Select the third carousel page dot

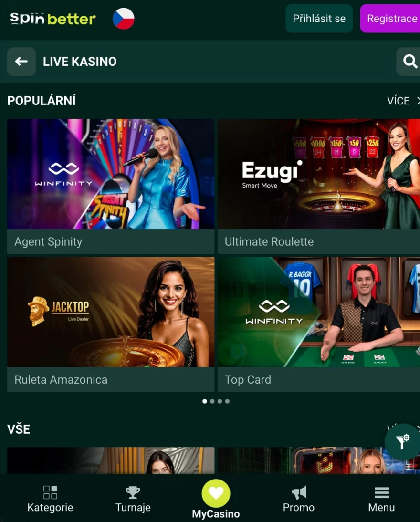click(x=220, y=401)
